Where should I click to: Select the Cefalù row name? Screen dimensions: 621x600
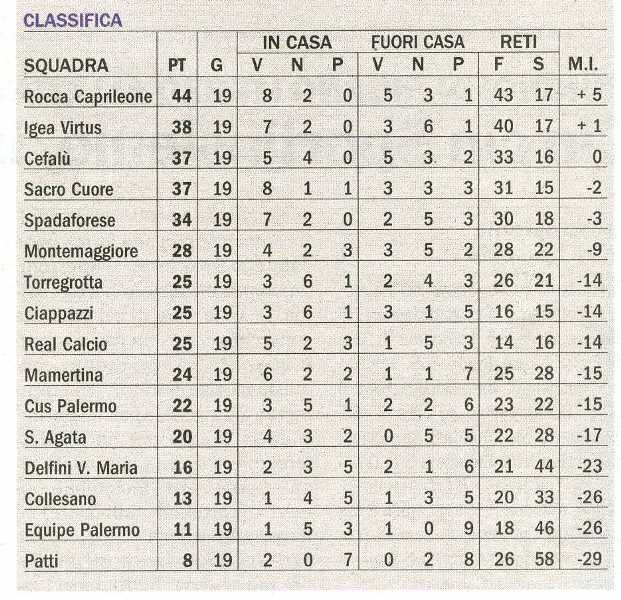coord(47,159)
